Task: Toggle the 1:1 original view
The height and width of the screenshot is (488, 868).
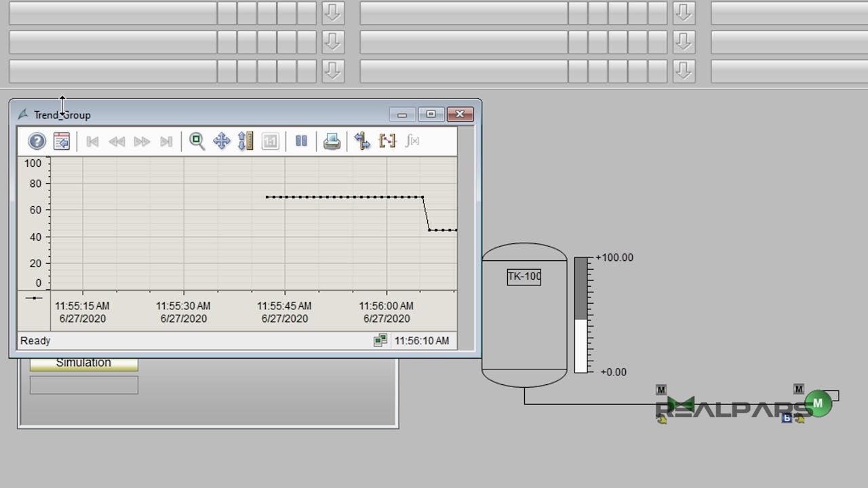Action: (270, 141)
